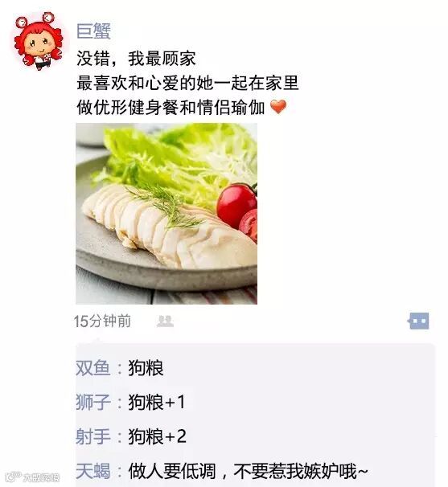Tap the red tomato in the photo
The width and height of the screenshot is (448, 487).
236,205
